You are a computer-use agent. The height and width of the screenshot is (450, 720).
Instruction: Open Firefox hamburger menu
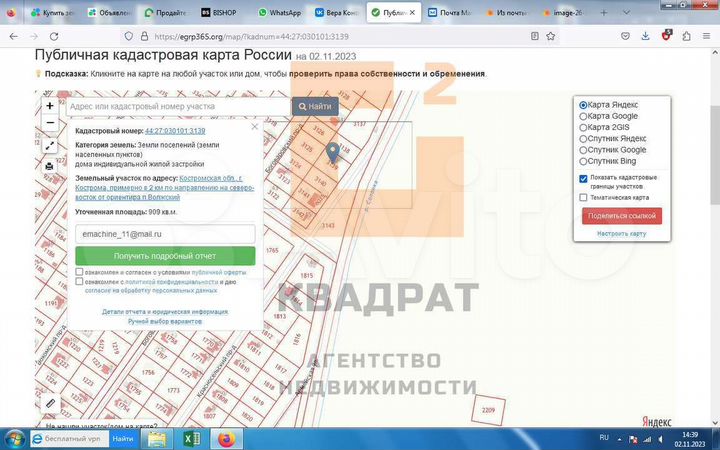pyautogui.click(x=706, y=36)
